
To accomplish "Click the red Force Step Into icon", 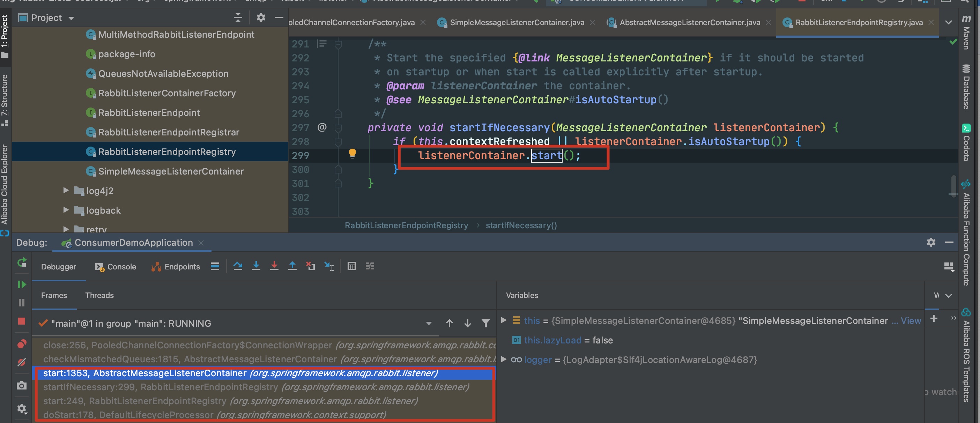I will click(x=274, y=266).
